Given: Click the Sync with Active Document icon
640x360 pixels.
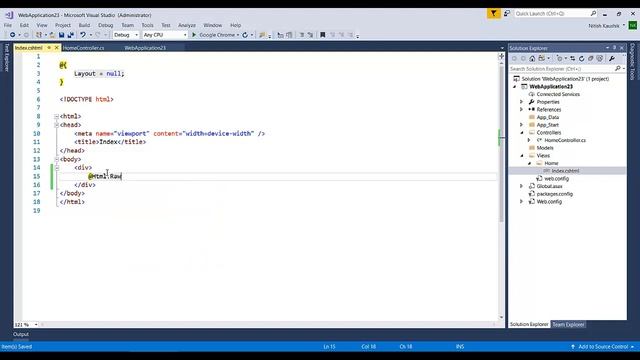Looking at the screenshot, I should pos(573,58).
